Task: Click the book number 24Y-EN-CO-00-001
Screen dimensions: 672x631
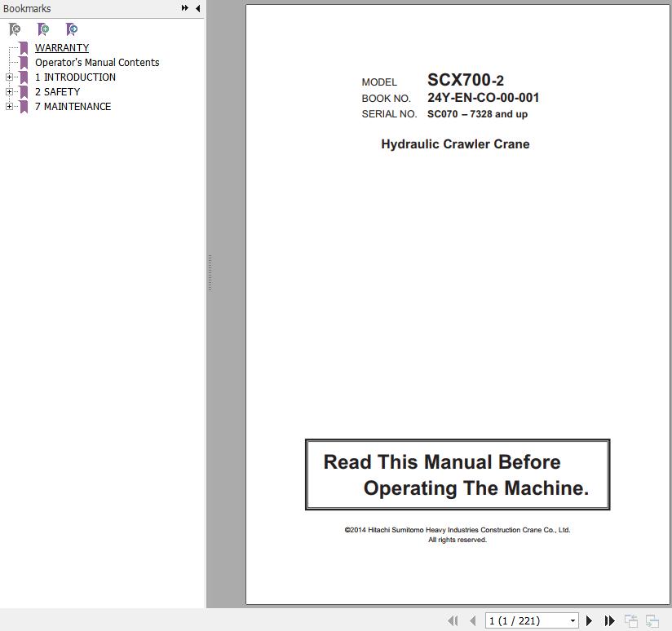Action: click(x=483, y=98)
